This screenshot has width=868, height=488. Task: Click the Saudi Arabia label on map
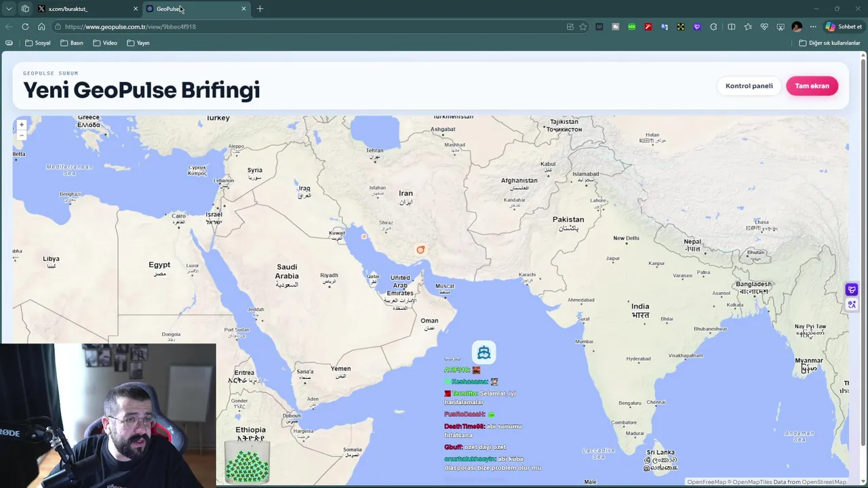(287, 275)
